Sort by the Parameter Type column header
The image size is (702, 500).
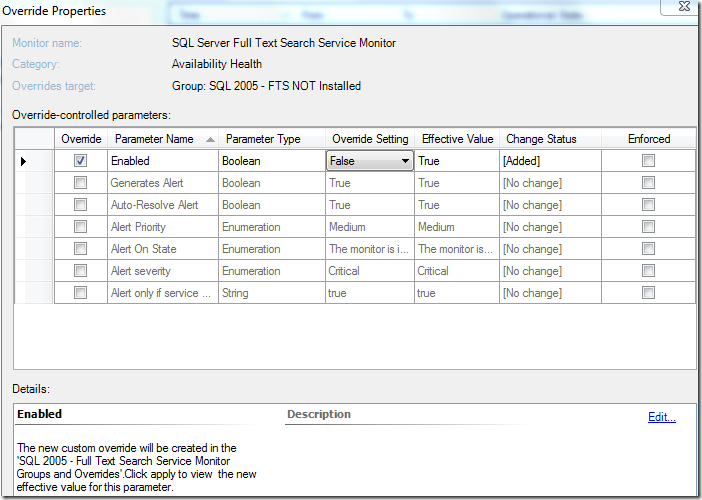tap(272, 139)
